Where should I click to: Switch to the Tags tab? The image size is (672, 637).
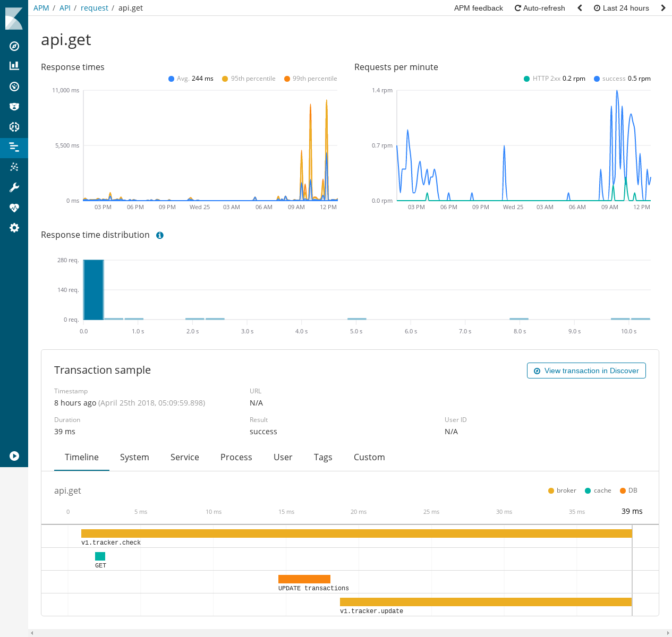(323, 457)
